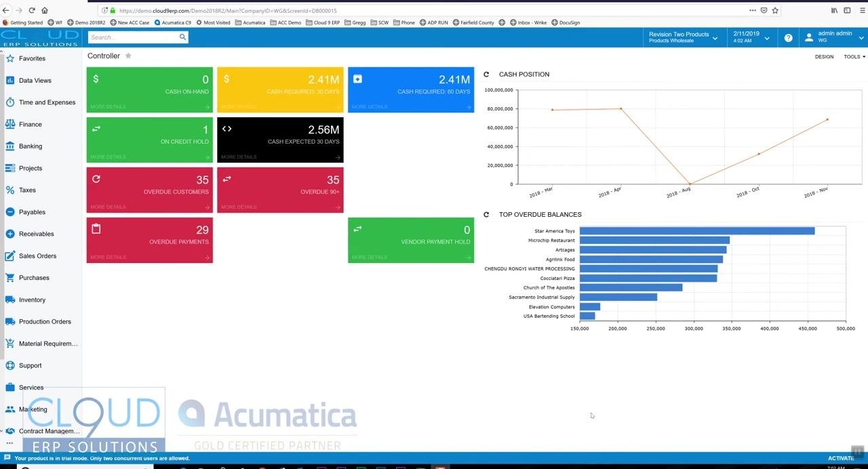The width and height of the screenshot is (868, 469).
Task: Open the DocuSign bookmark
Action: point(565,22)
